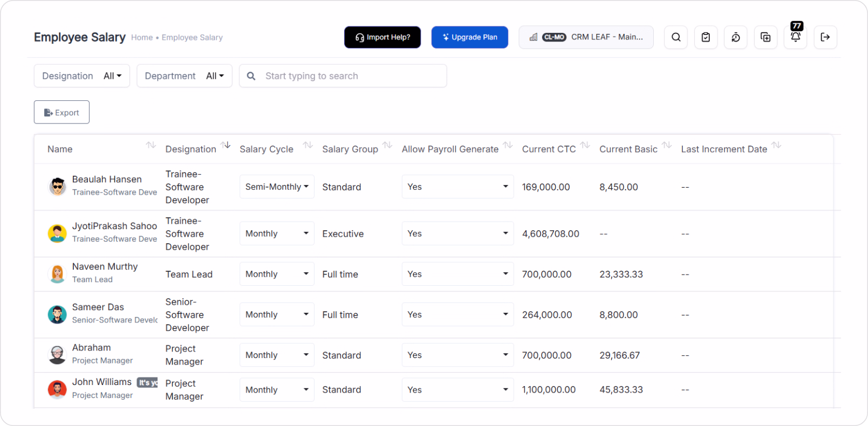Sort by Salary Cycle column arrows
868x426 pixels.
(308, 145)
